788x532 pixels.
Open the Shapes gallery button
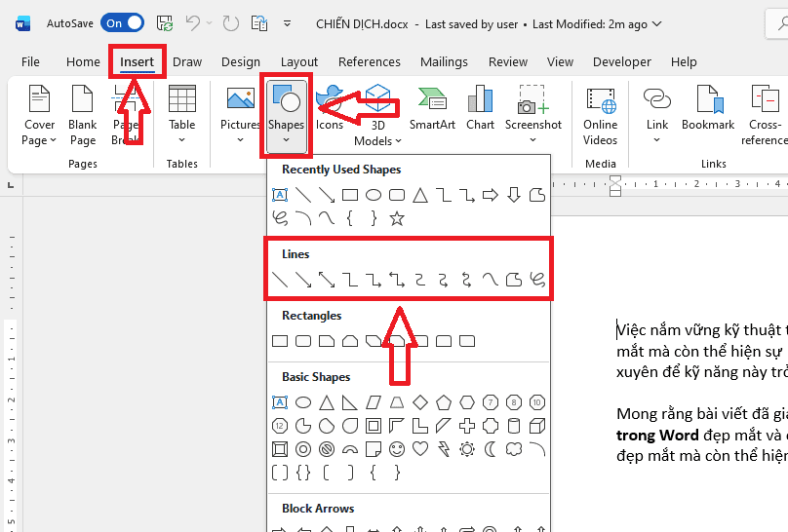click(x=286, y=113)
